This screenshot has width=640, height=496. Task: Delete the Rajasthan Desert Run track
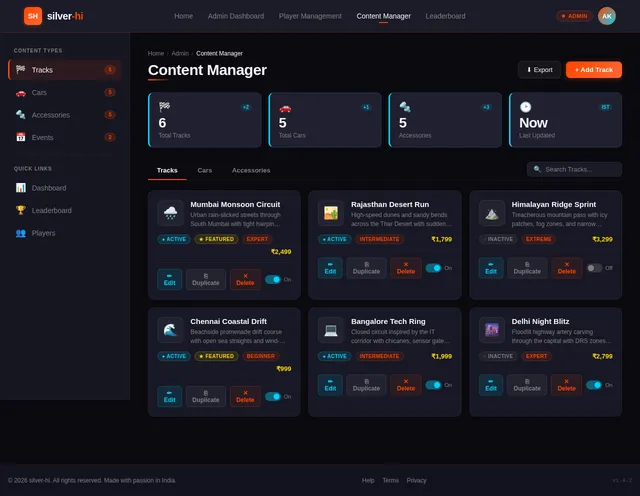point(406,268)
